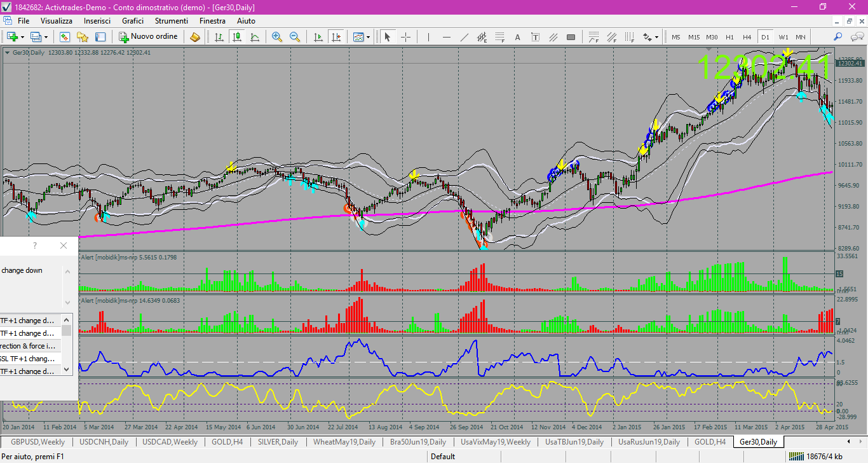The height and width of the screenshot is (463, 868).
Task: Open MetaEditor with the yellow book icon
Action: pyautogui.click(x=195, y=37)
